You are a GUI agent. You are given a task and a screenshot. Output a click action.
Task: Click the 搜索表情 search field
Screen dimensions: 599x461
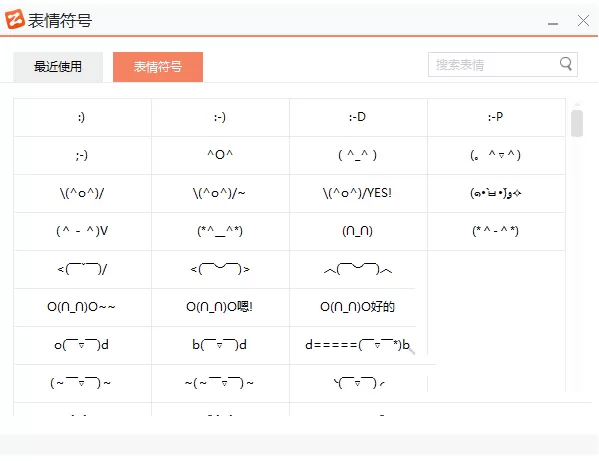503,65
